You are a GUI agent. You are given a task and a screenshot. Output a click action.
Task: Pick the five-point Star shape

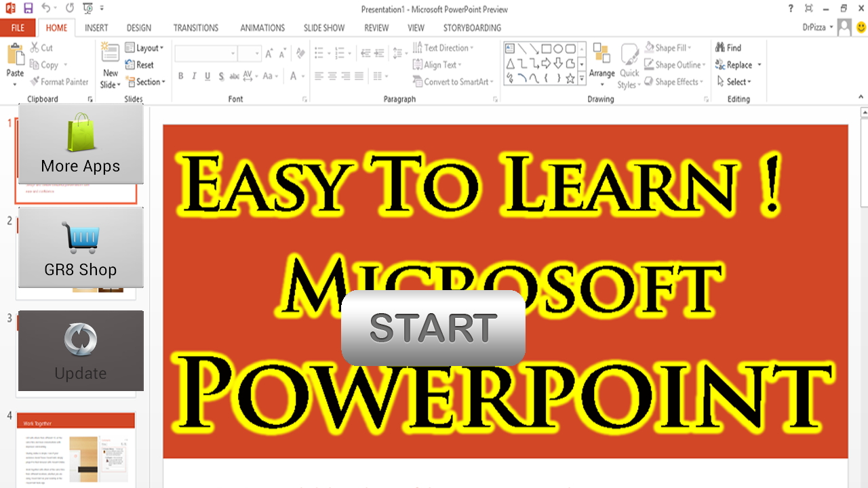point(570,79)
